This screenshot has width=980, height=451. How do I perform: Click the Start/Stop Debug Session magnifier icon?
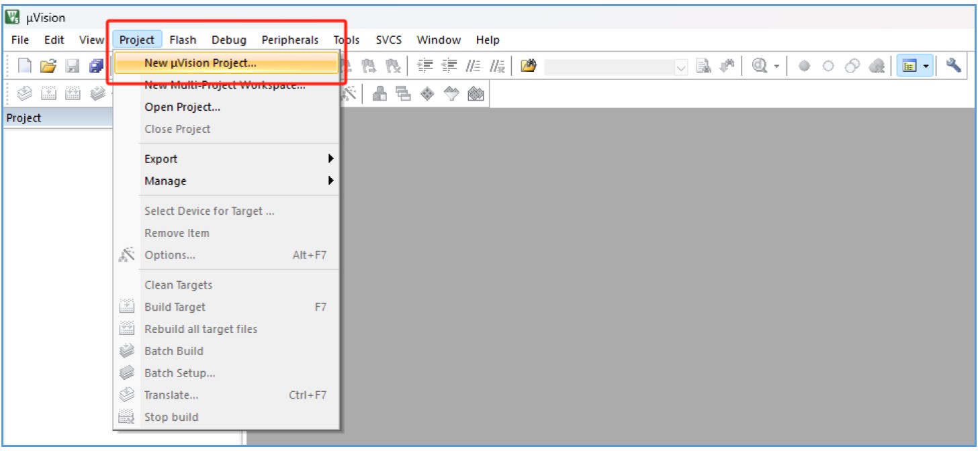[x=760, y=65]
